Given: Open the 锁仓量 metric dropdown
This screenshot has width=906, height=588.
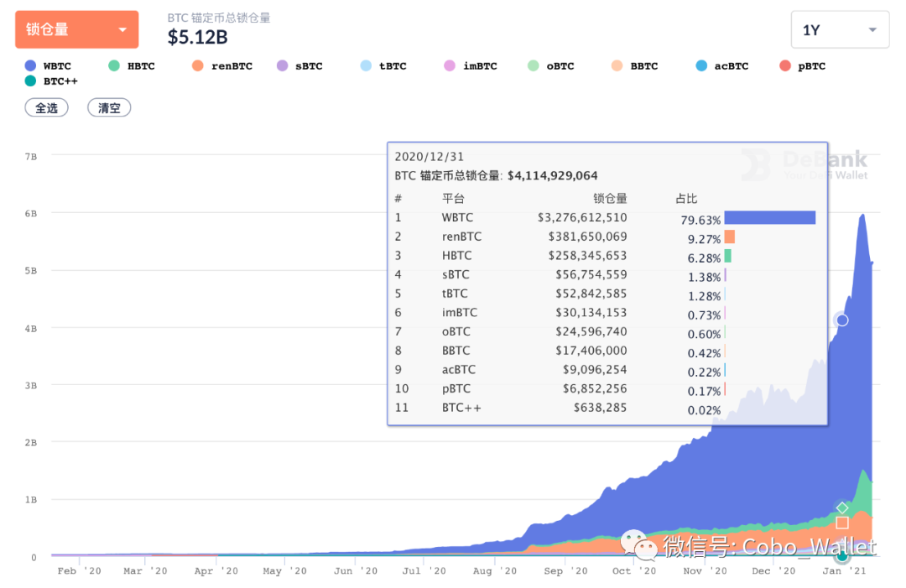Looking at the screenshot, I should [x=76, y=29].
